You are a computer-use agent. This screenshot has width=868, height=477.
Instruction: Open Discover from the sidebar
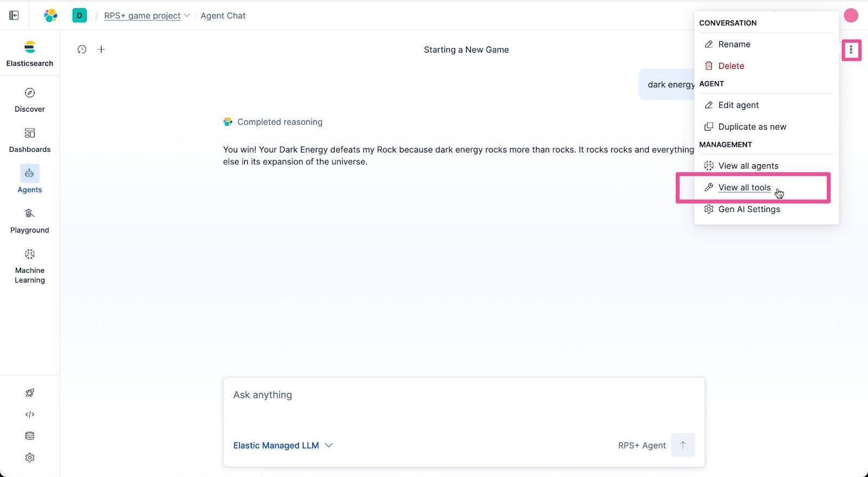(x=30, y=100)
